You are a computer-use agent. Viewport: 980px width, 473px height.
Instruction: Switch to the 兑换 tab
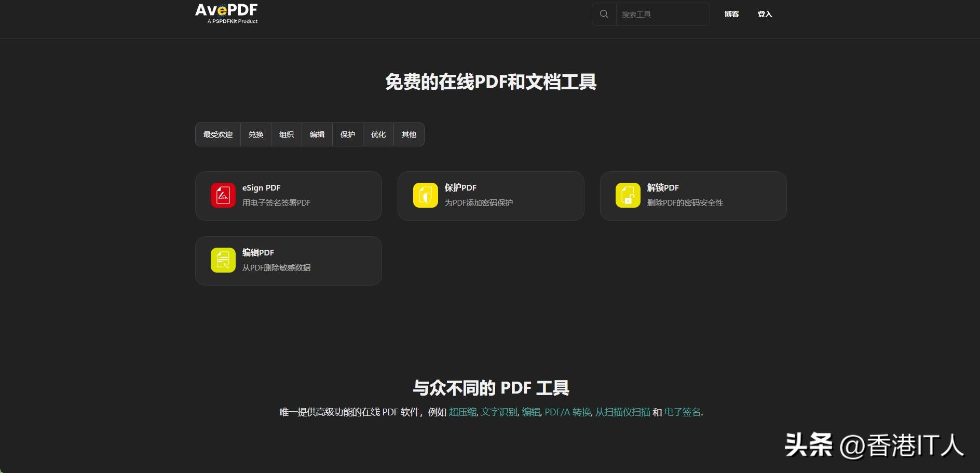256,134
